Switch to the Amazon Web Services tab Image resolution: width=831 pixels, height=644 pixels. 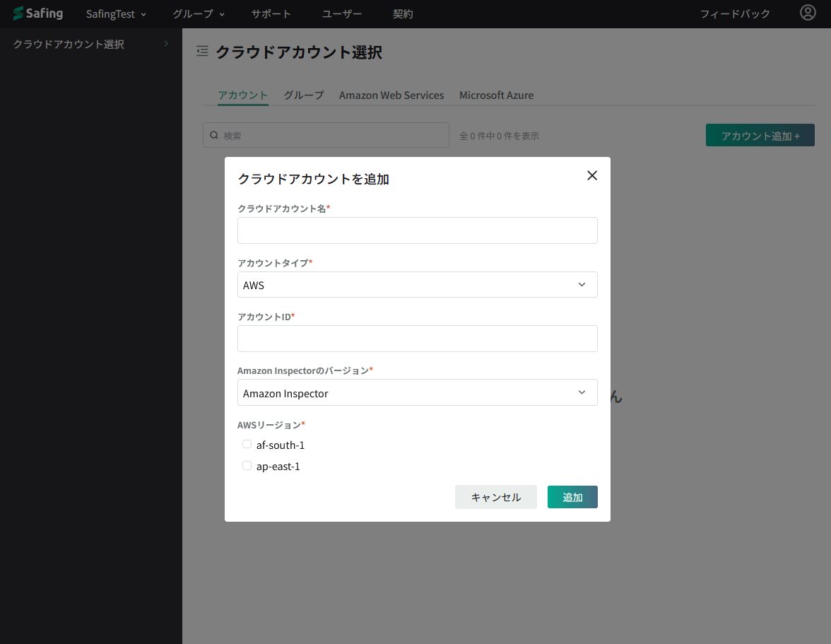[x=391, y=95]
